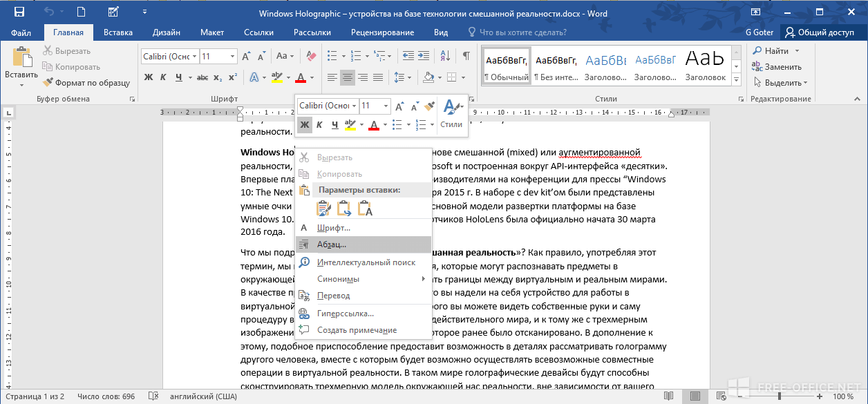
Task: Open font size dropdown in mini toolbar
Action: click(387, 106)
